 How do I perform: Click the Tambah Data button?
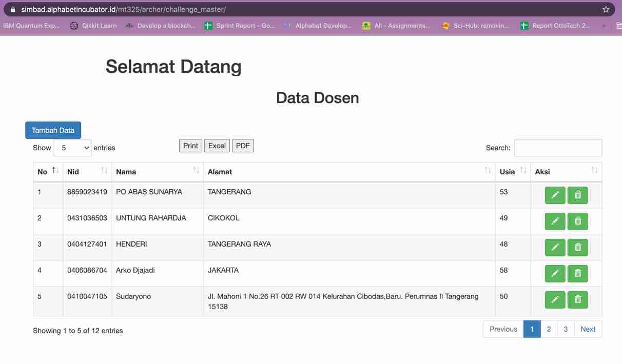(x=53, y=130)
